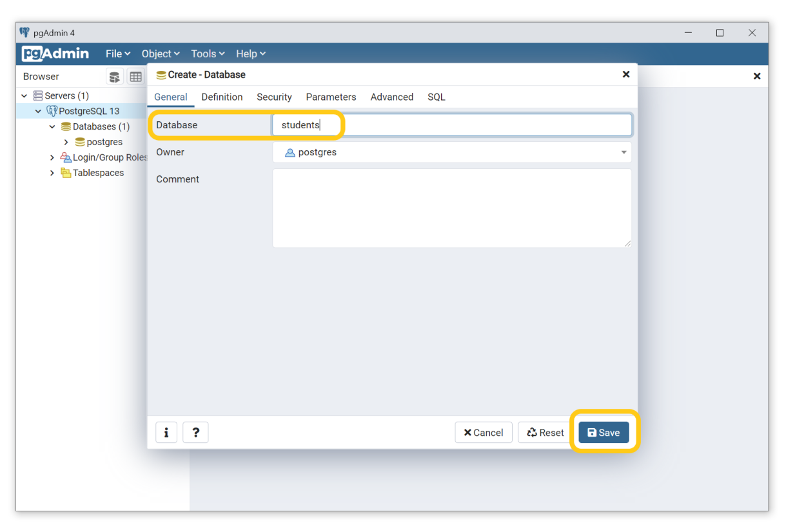Screen dimensions: 795x532
Task: Switch to the Advanced tab
Action: click(392, 97)
